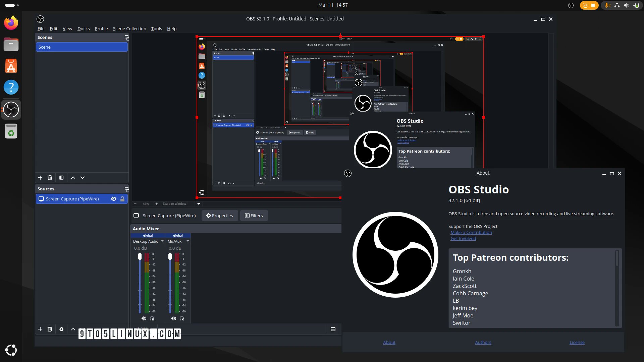Mute the Mic/Aux channel
This screenshot has height=362, width=644.
pyautogui.click(x=173, y=318)
